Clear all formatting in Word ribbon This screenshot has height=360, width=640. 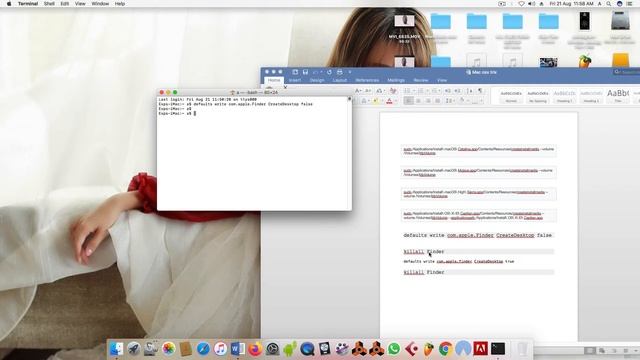coord(393,91)
